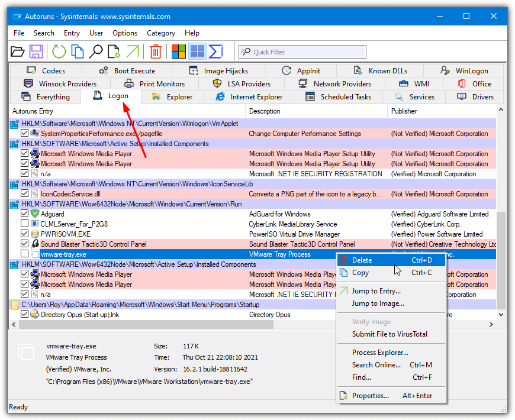
Task: Enable the vmware-tray.exe checkbox
Action: point(24,254)
